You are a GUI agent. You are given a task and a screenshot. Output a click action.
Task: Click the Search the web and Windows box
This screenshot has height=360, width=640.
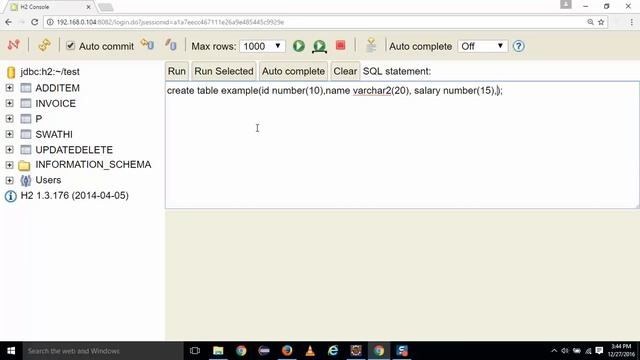pos(103,351)
